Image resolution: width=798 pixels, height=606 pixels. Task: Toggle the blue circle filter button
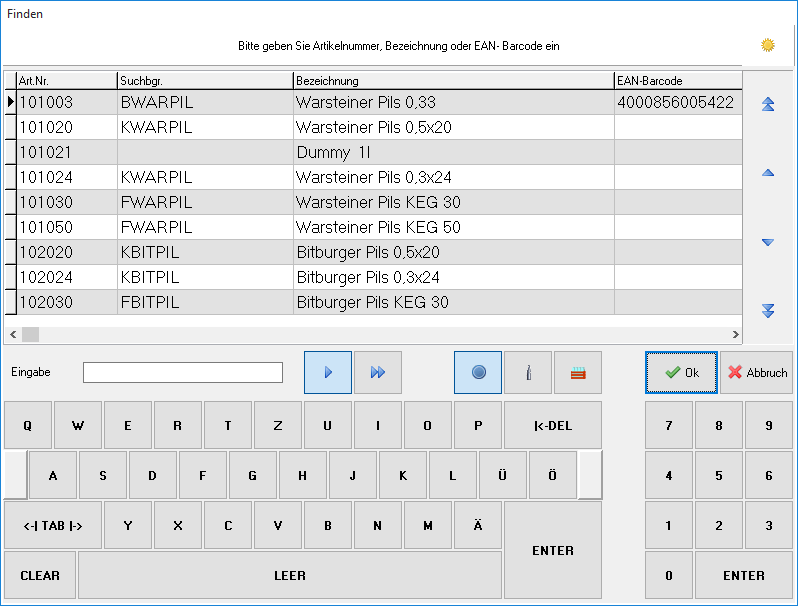(478, 372)
